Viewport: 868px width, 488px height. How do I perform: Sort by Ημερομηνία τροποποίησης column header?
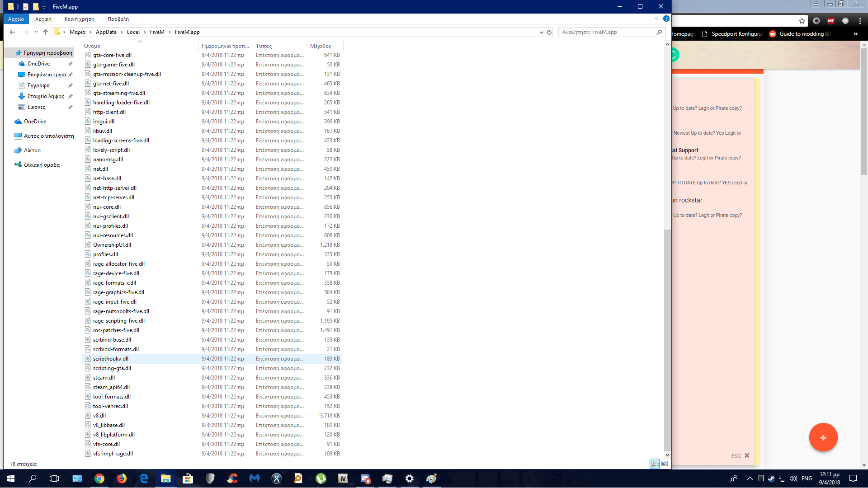coord(226,46)
